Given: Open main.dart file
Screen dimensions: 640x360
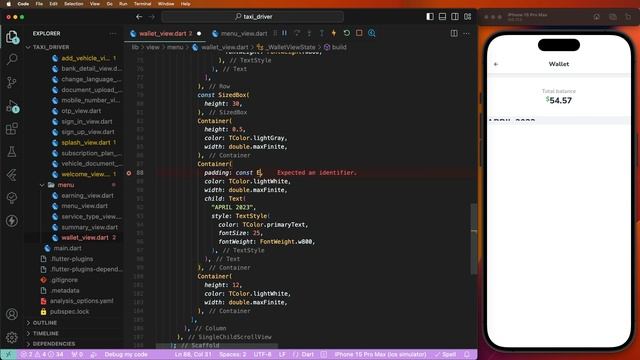Looking at the screenshot, I should pyautogui.click(x=67, y=248).
